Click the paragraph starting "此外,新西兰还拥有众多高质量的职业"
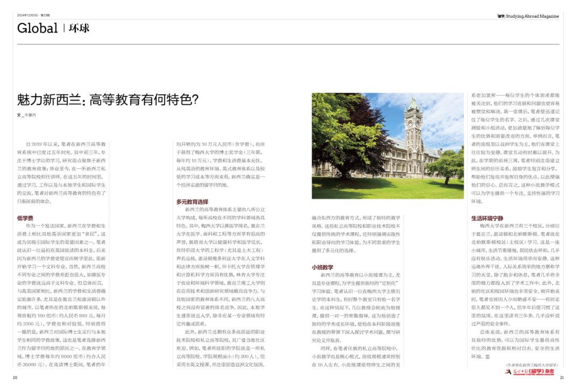 pos(221,348)
